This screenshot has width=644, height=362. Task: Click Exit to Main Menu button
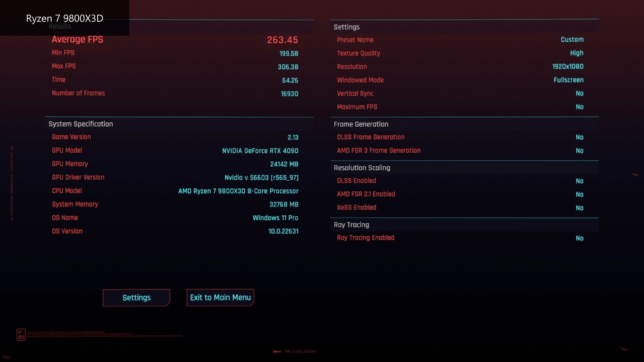point(220,297)
